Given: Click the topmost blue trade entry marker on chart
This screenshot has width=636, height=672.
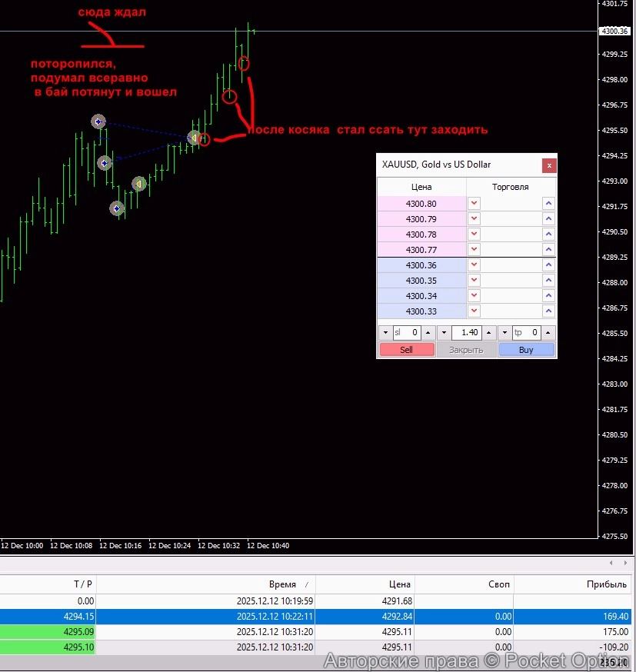Looking at the screenshot, I should click(x=98, y=121).
